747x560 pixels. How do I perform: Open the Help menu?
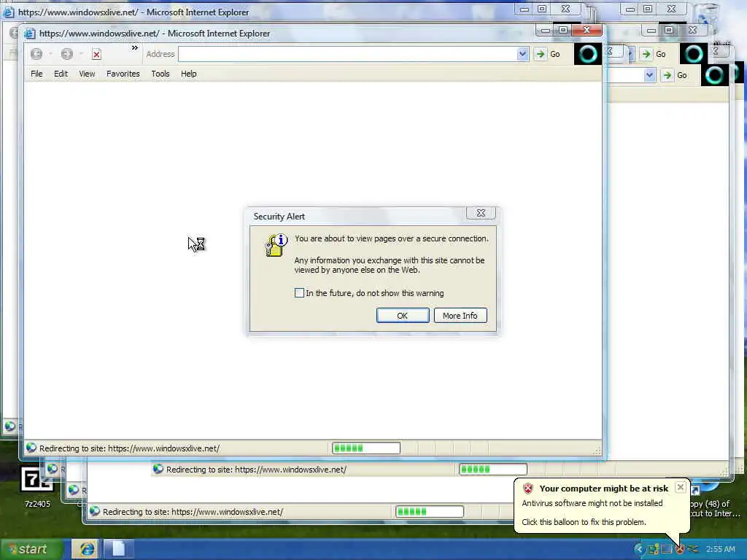[x=189, y=74]
